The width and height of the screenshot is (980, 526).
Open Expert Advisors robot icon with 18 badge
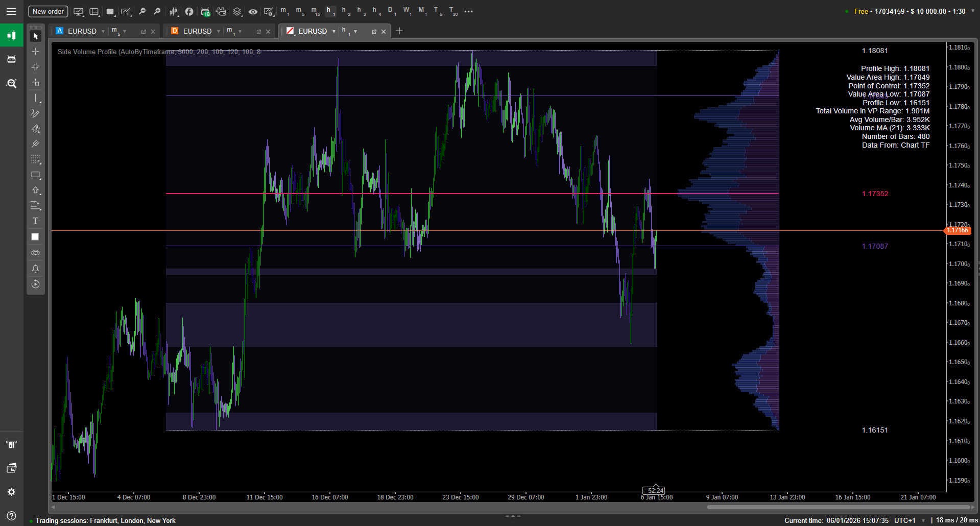click(206, 11)
